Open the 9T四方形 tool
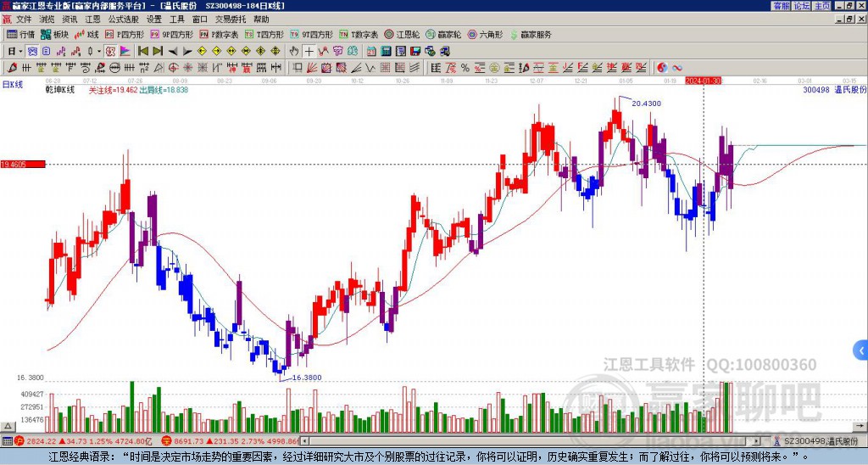The height and width of the screenshot is (465, 868). point(312,34)
